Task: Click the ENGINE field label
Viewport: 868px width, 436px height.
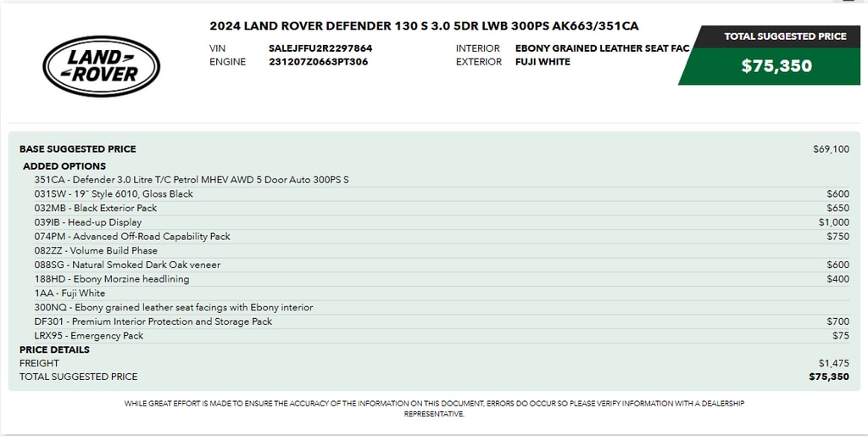Action: 227,61
